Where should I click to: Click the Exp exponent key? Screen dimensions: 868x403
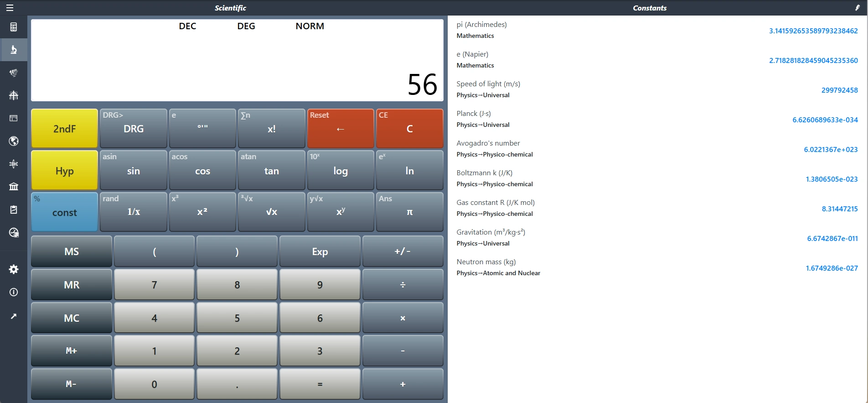320,251
